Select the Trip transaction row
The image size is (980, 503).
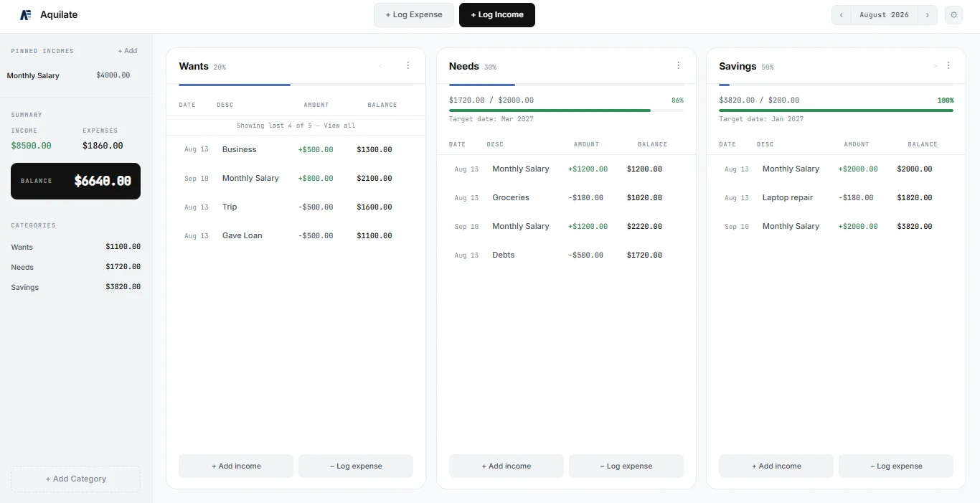(x=296, y=207)
